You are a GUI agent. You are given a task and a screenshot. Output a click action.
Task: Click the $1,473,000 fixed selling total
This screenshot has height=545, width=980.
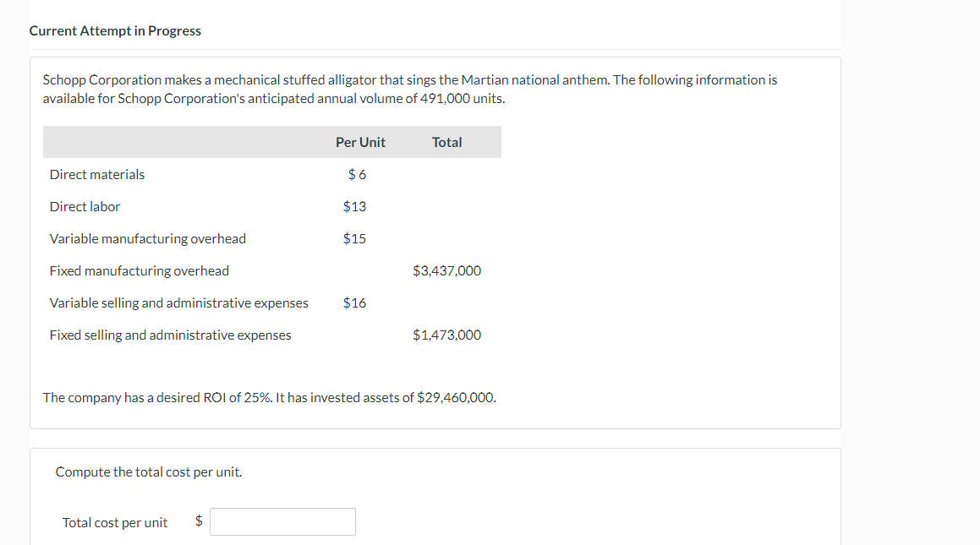[x=446, y=335]
